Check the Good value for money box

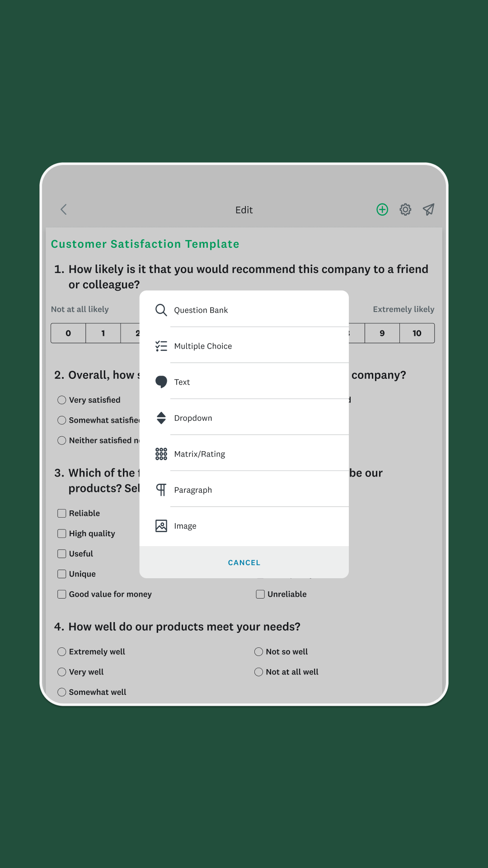pos(62,594)
